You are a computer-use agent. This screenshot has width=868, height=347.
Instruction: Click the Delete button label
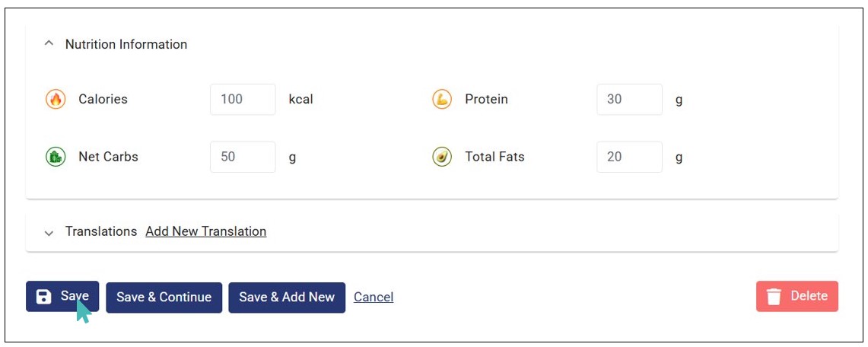(809, 296)
